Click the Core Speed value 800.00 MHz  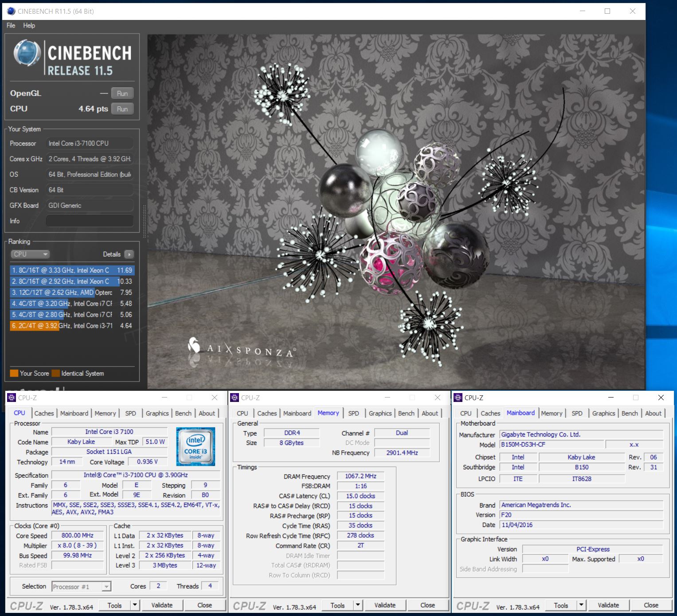click(x=78, y=535)
